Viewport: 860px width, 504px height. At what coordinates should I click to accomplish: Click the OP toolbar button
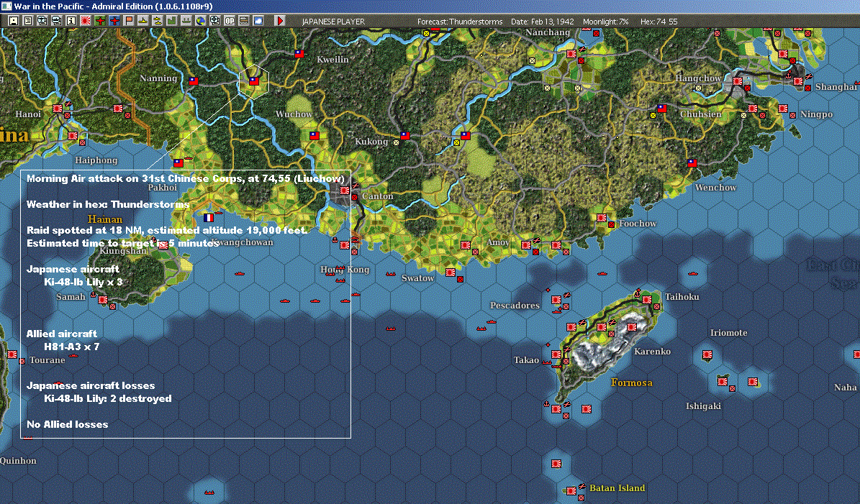(230, 21)
